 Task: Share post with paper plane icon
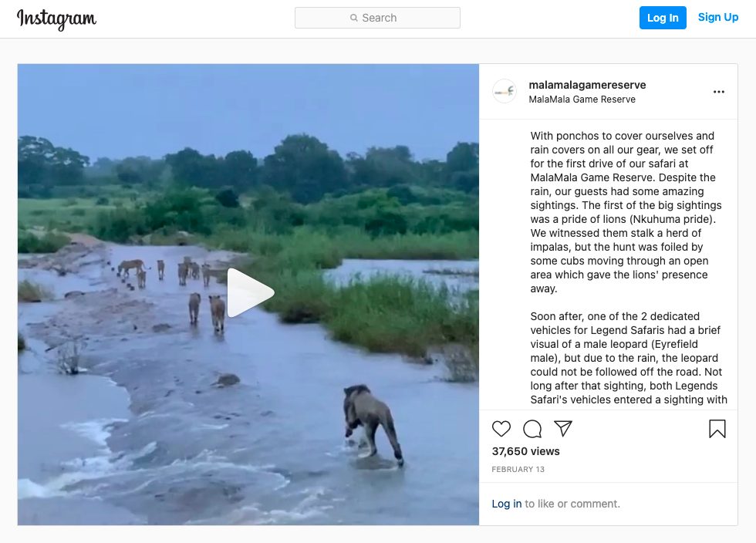point(562,428)
